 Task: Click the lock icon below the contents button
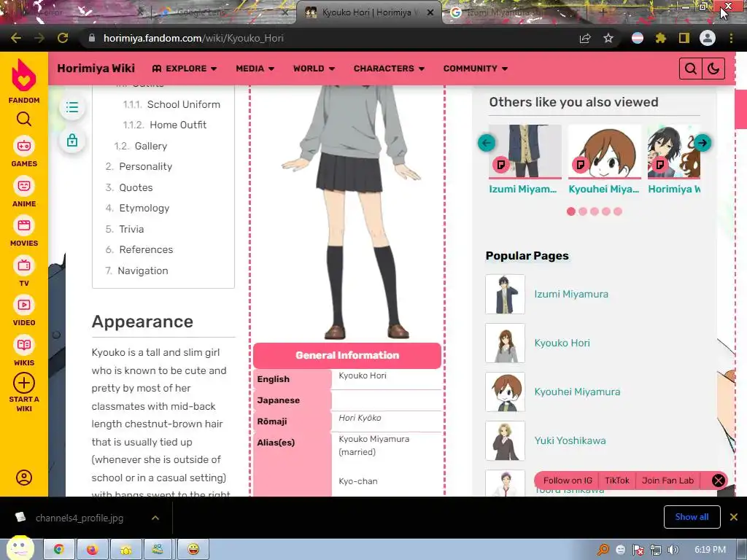(72, 140)
